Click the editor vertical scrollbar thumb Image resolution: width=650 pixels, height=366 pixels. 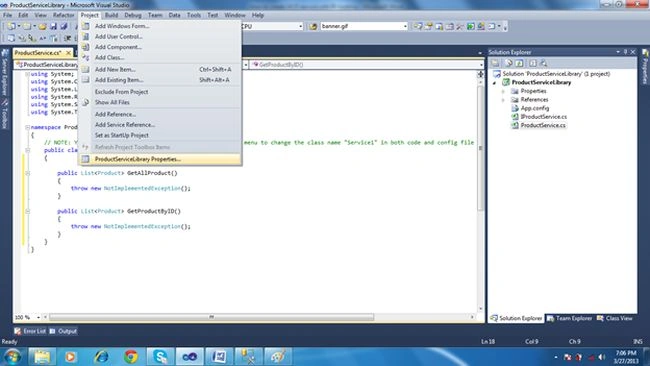click(x=480, y=148)
